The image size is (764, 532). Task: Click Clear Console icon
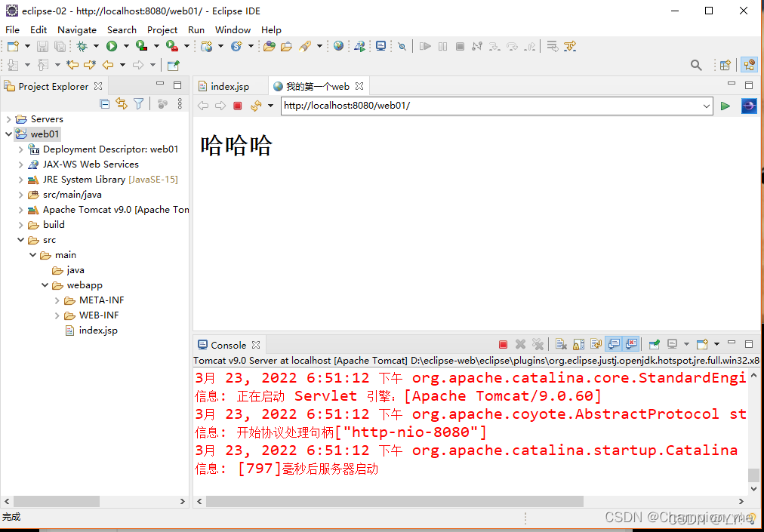pyautogui.click(x=562, y=344)
